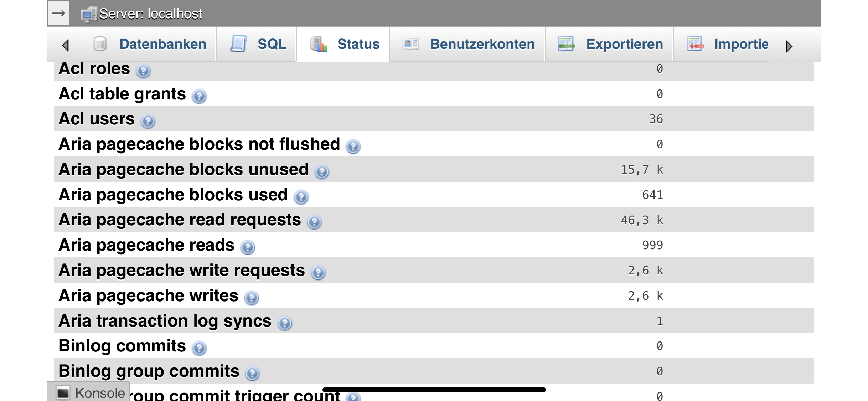Click help icon next to Binlog commits
Screen dimensions: 868x401
pyautogui.click(x=199, y=348)
